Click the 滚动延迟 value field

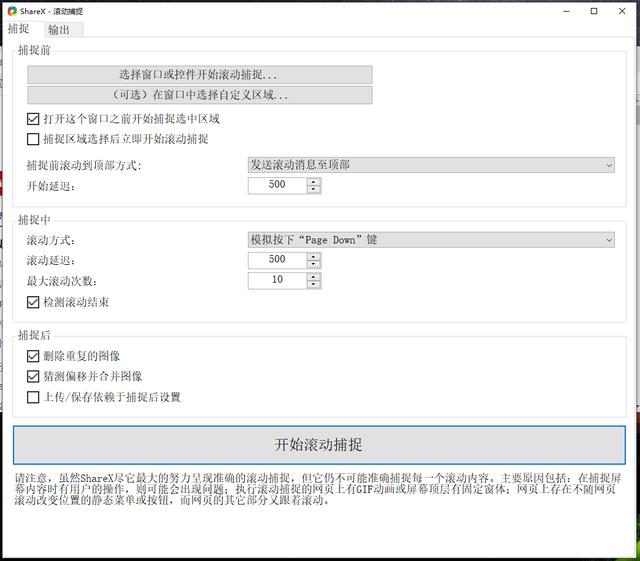pyautogui.click(x=277, y=260)
